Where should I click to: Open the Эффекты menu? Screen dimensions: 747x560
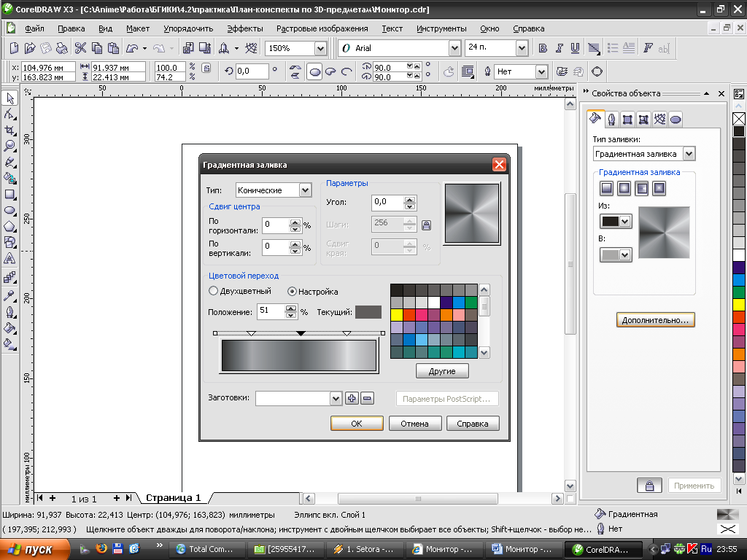pyautogui.click(x=245, y=28)
